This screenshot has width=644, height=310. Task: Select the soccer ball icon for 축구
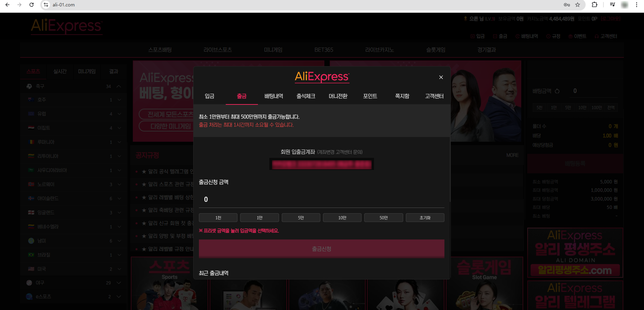point(29,86)
